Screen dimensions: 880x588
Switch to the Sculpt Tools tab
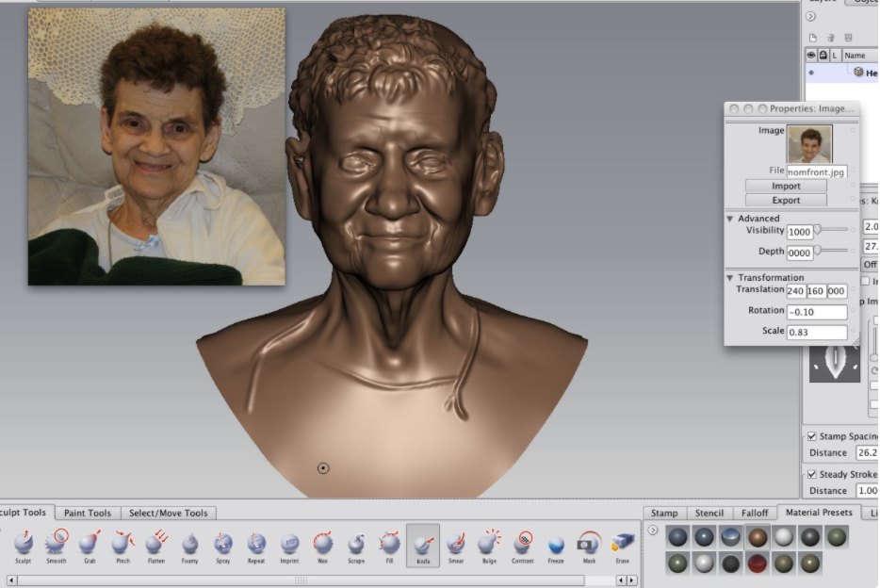point(25,513)
